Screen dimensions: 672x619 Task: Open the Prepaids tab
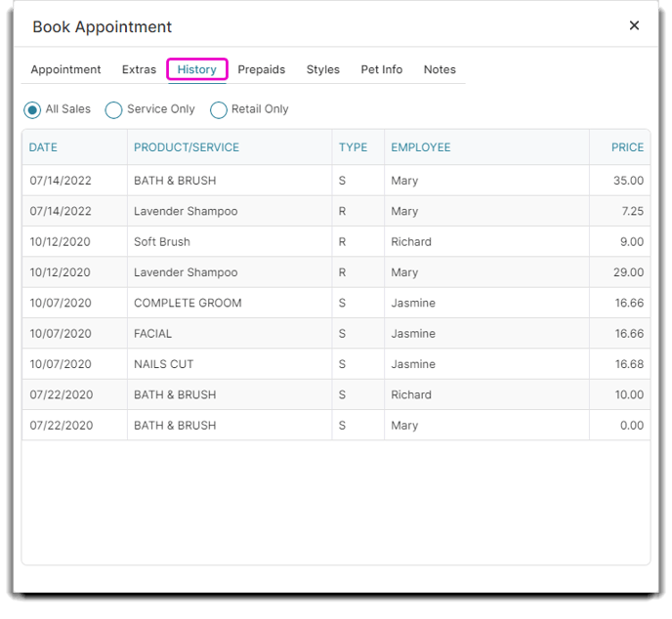click(x=262, y=69)
